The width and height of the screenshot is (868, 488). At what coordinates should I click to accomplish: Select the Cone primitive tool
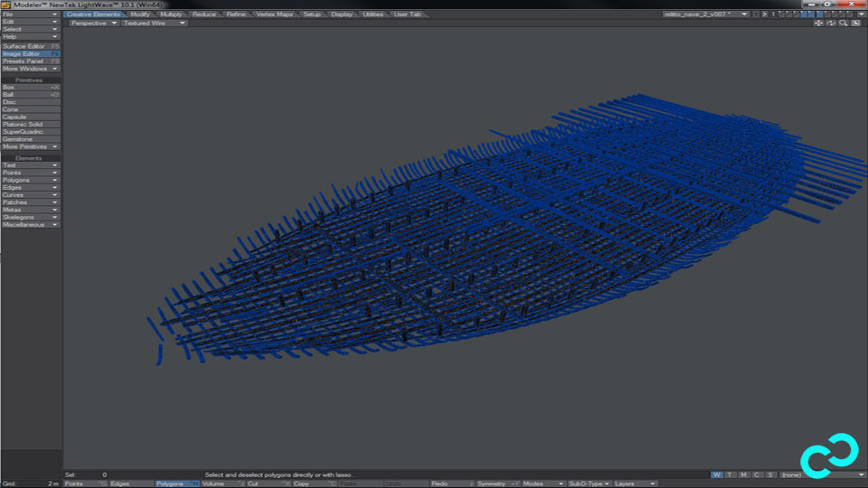pos(31,109)
